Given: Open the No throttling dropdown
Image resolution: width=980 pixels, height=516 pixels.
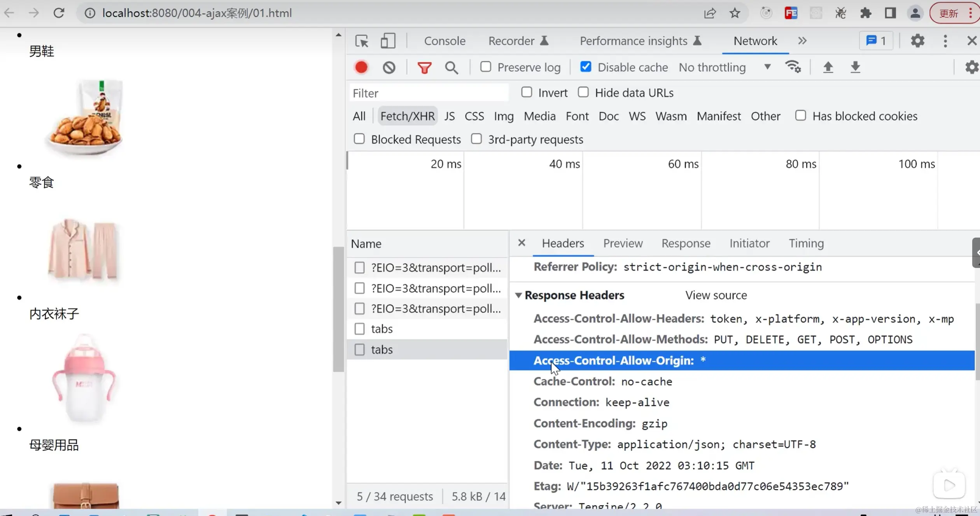Looking at the screenshot, I should pos(724,67).
